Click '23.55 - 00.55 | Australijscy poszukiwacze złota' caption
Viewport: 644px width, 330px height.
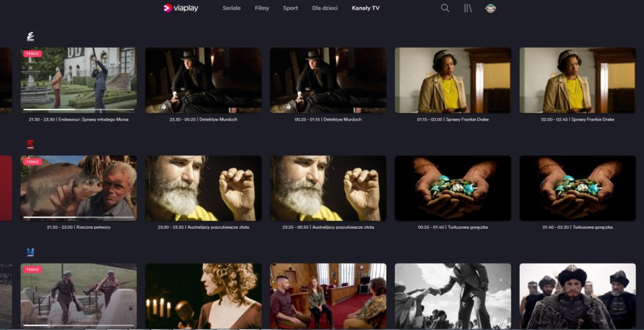coord(328,228)
